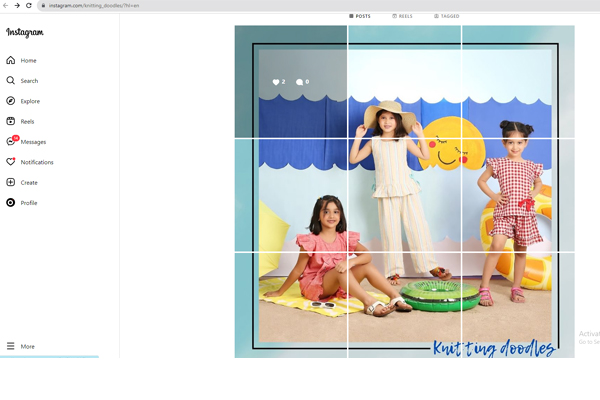Click the browser back arrow
This screenshot has height=400, width=600.
pyautogui.click(x=5, y=5)
